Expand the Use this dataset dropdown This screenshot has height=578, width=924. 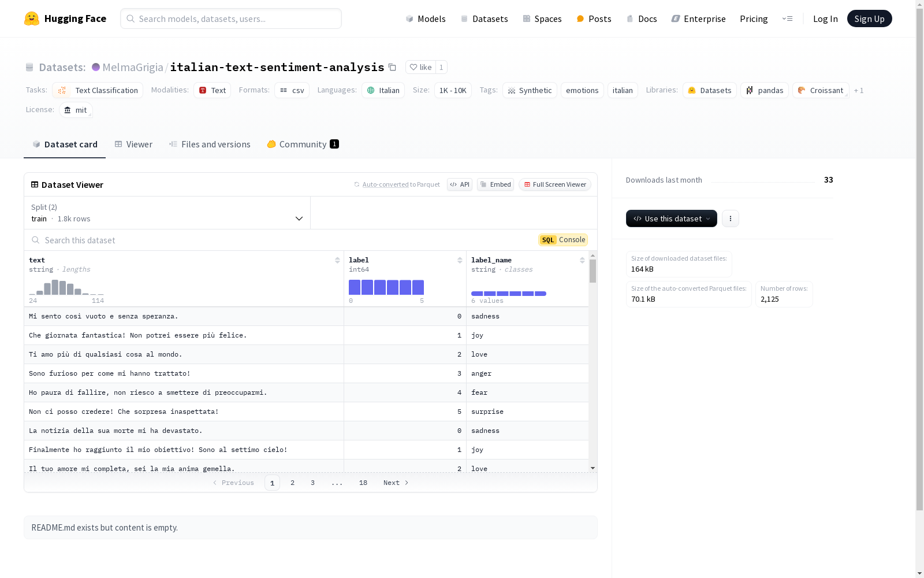[x=672, y=218]
